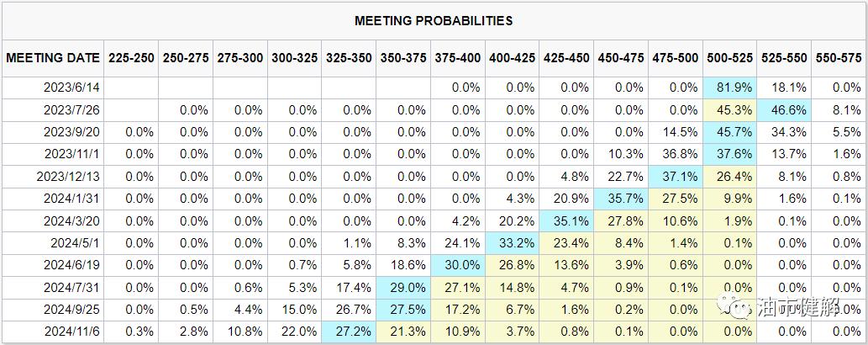Viewport: 868px width, 345px height.
Task: Select the blue highlighted 46.6% cell
Action: click(783, 110)
